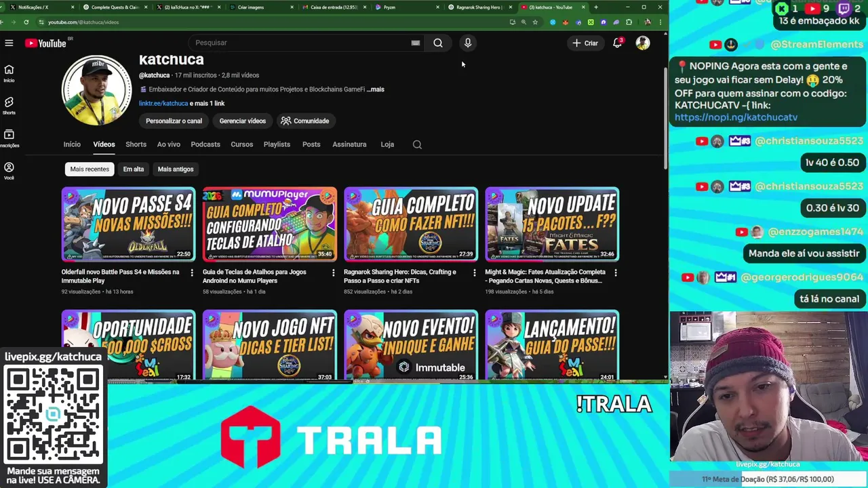Switch to the Cursos channel tab
Screen dimensions: 868x488
click(x=241, y=144)
